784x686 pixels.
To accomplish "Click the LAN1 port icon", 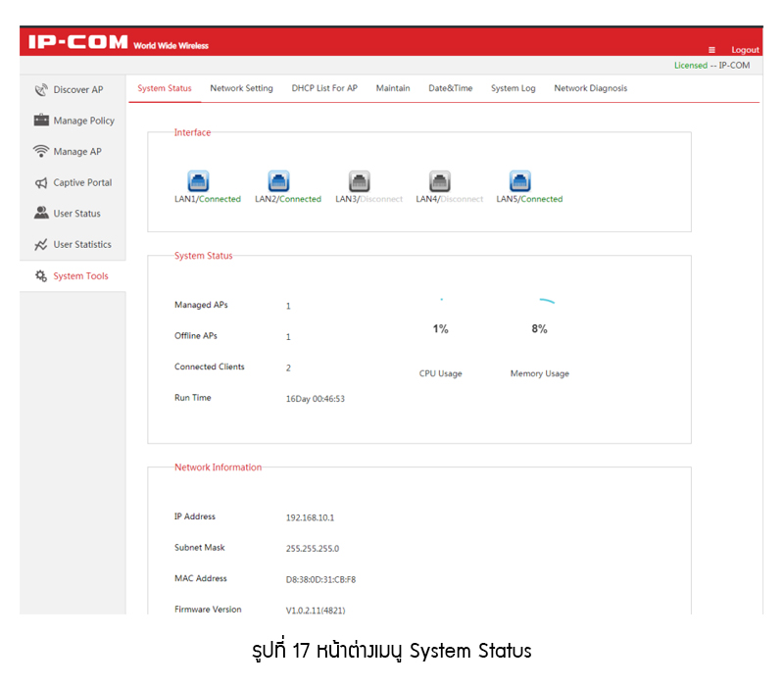I will [x=198, y=181].
